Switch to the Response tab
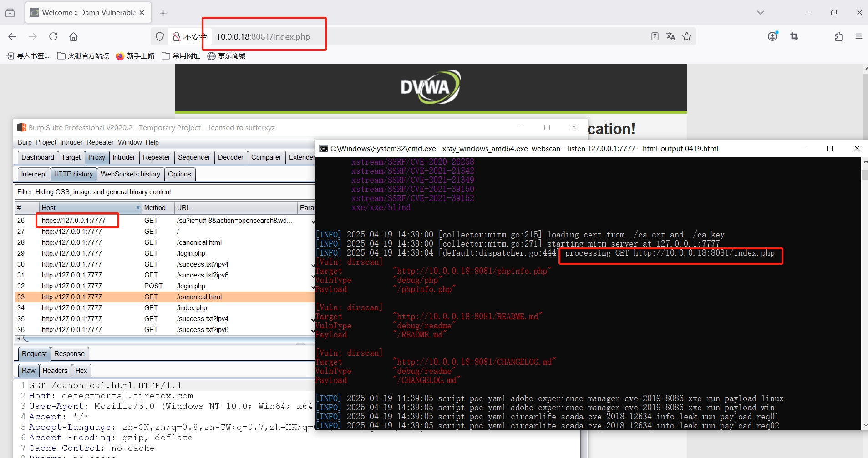868x458 pixels. click(69, 354)
